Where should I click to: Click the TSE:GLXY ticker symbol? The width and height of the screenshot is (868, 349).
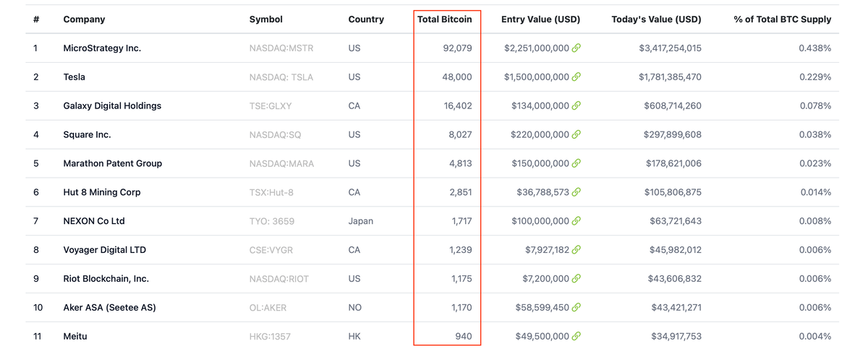coord(271,105)
